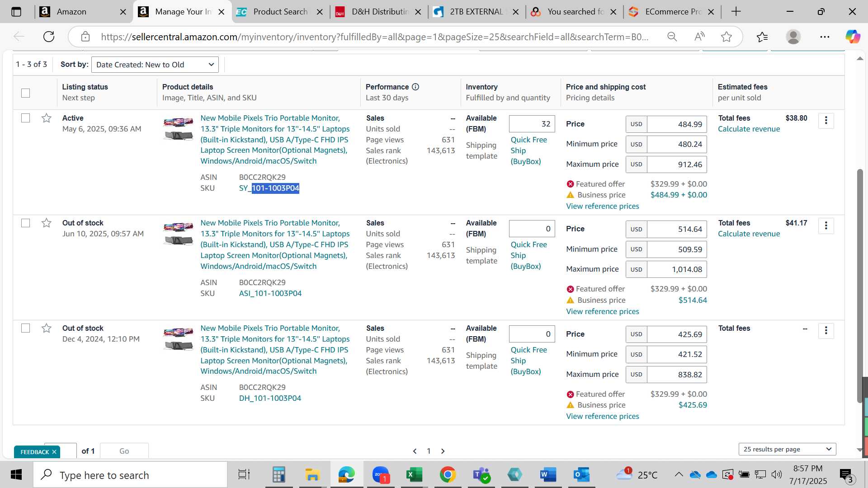Open a new browser tab

(736, 12)
